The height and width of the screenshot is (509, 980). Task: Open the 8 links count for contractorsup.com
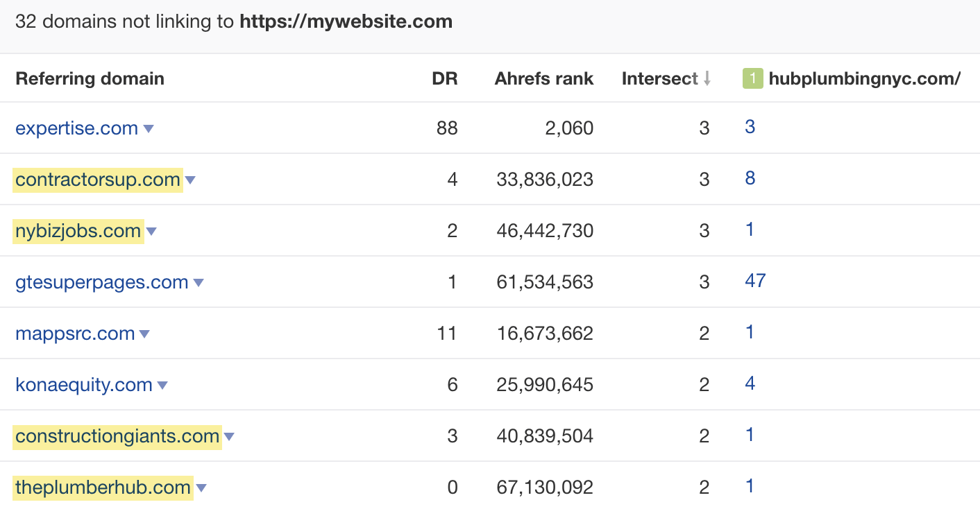pyautogui.click(x=750, y=178)
